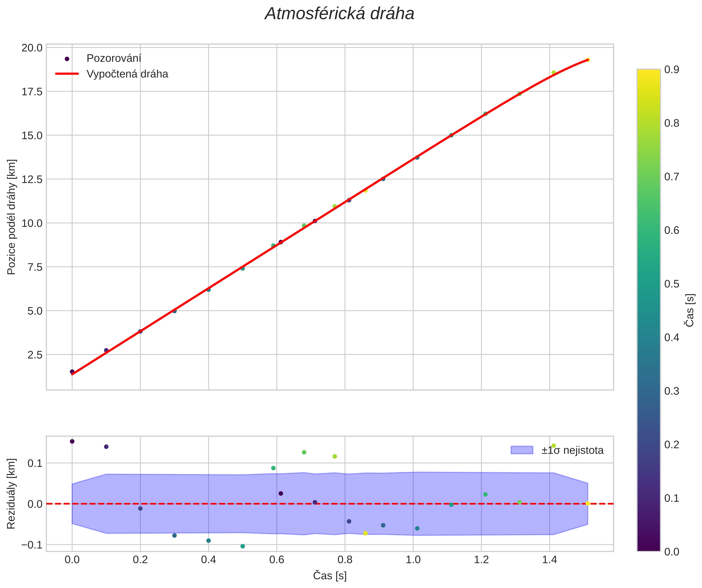
Task: Click the Pozorování legend marker dot
Action: 67,59
